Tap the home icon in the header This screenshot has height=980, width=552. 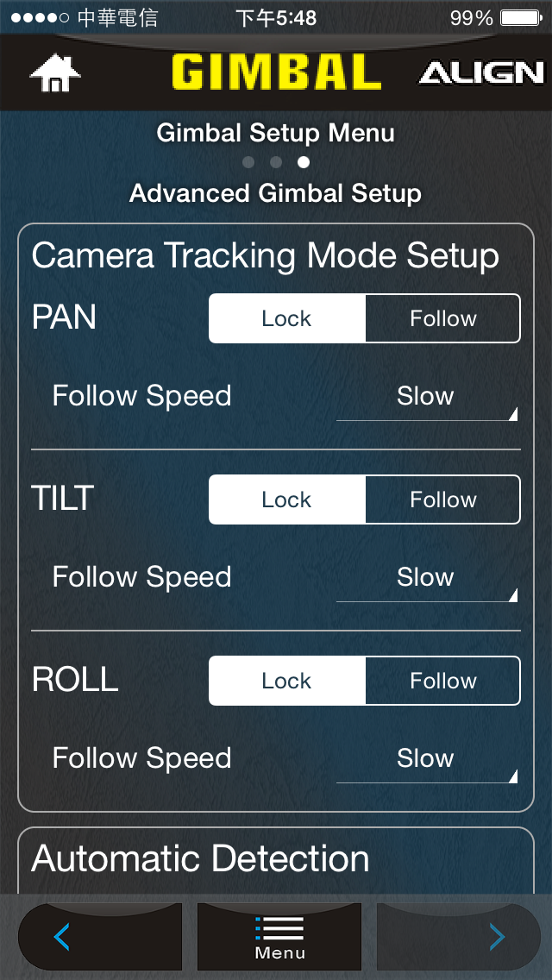pyautogui.click(x=54, y=72)
